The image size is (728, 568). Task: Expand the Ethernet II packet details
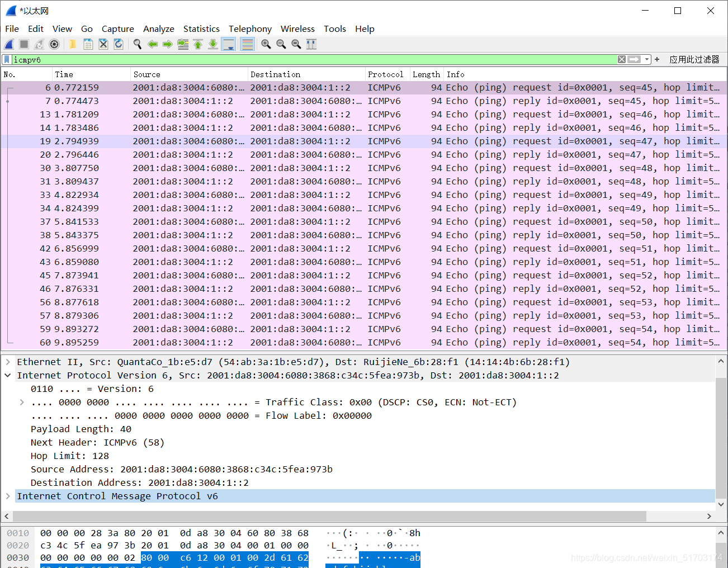(x=7, y=362)
